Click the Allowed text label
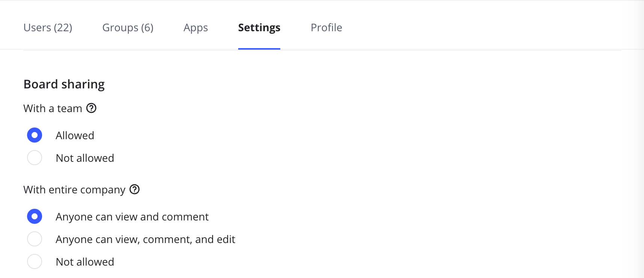Image resolution: width=644 pixels, height=278 pixels. pyautogui.click(x=75, y=135)
